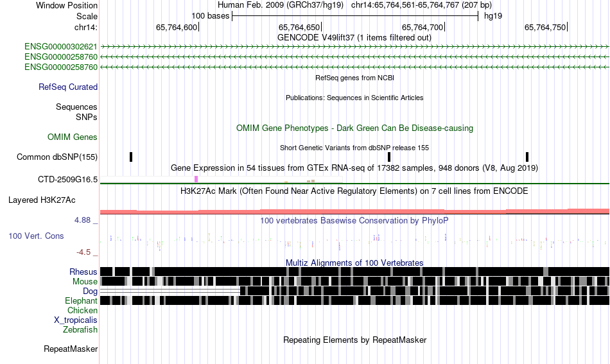Select the Elephant alignment row label
610x364 pixels.
pos(81,301)
